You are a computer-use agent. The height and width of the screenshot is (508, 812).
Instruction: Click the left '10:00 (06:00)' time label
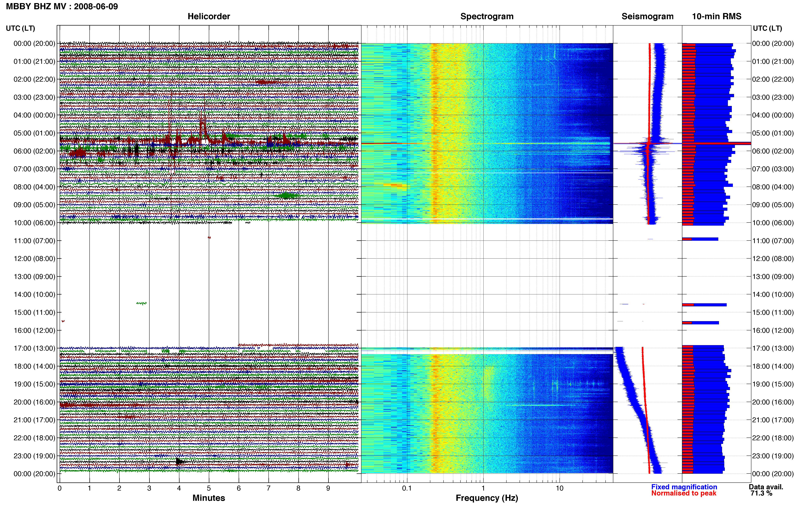tap(34, 223)
